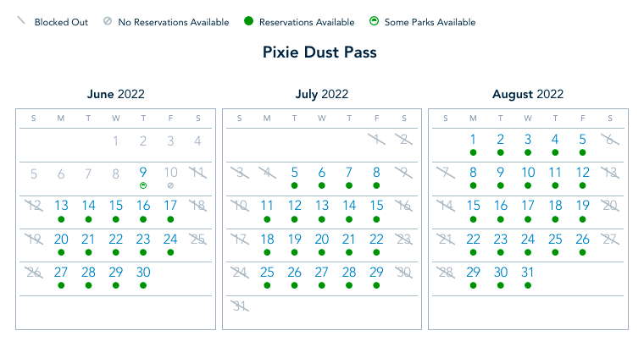This screenshot has width=644, height=347.
Task: Click the Pixie Dust Pass heading
Action: click(x=321, y=52)
